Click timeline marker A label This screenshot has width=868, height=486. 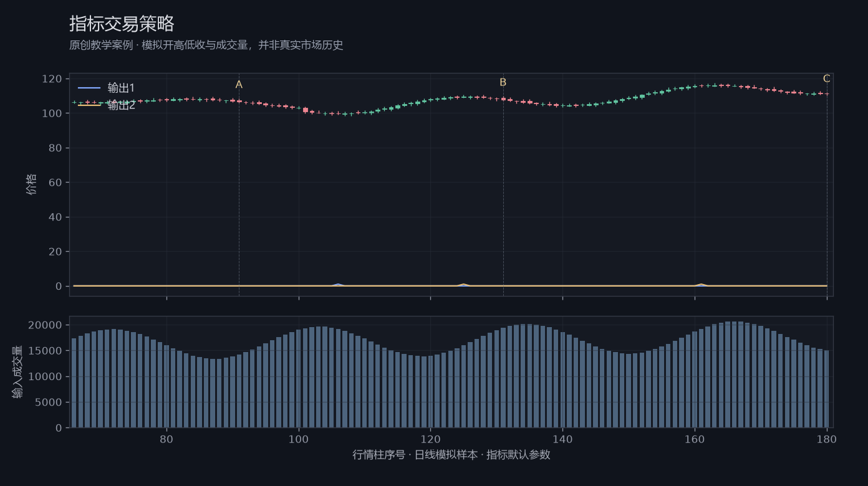[x=239, y=85]
